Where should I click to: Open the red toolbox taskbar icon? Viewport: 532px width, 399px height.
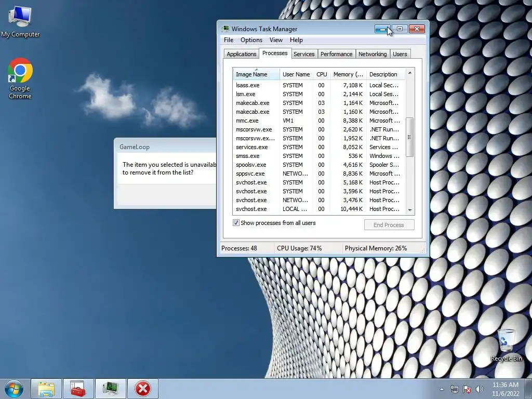coord(78,389)
